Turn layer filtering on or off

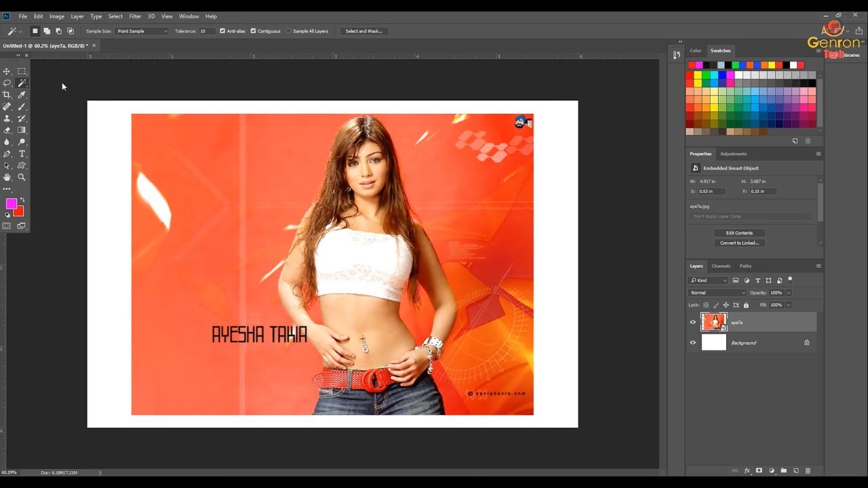[790, 279]
